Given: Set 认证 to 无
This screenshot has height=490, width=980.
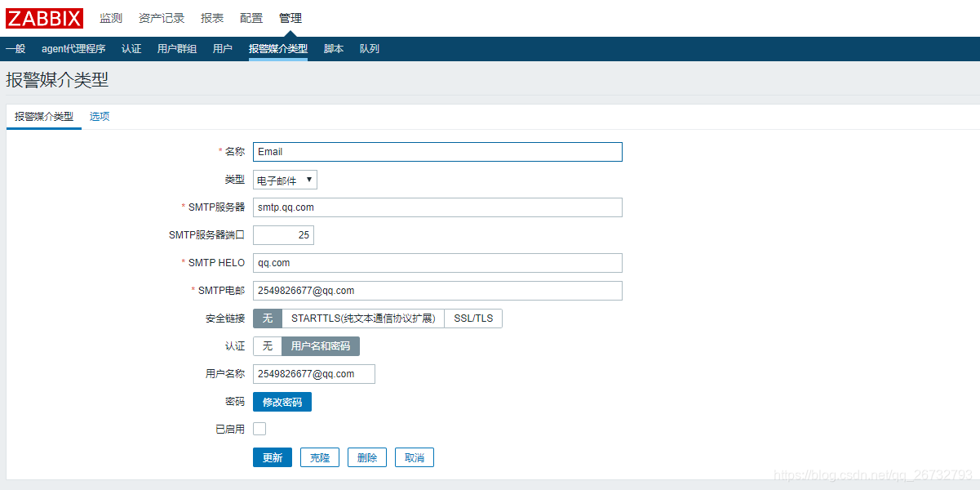Looking at the screenshot, I should (x=267, y=346).
